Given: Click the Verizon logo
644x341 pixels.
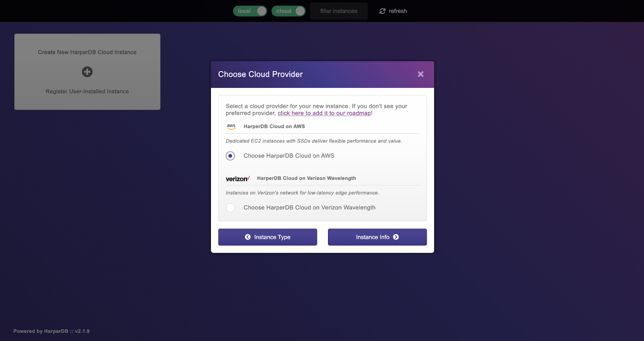Looking at the screenshot, I should pyautogui.click(x=238, y=179).
